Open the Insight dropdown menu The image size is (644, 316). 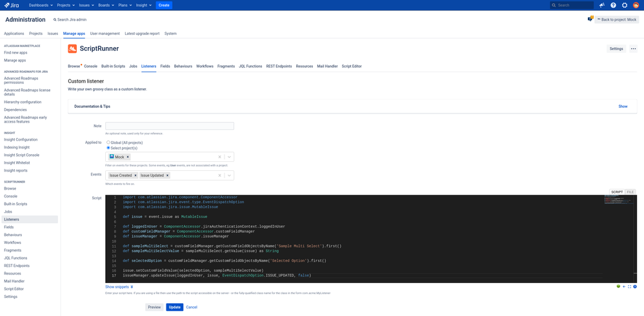143,5
